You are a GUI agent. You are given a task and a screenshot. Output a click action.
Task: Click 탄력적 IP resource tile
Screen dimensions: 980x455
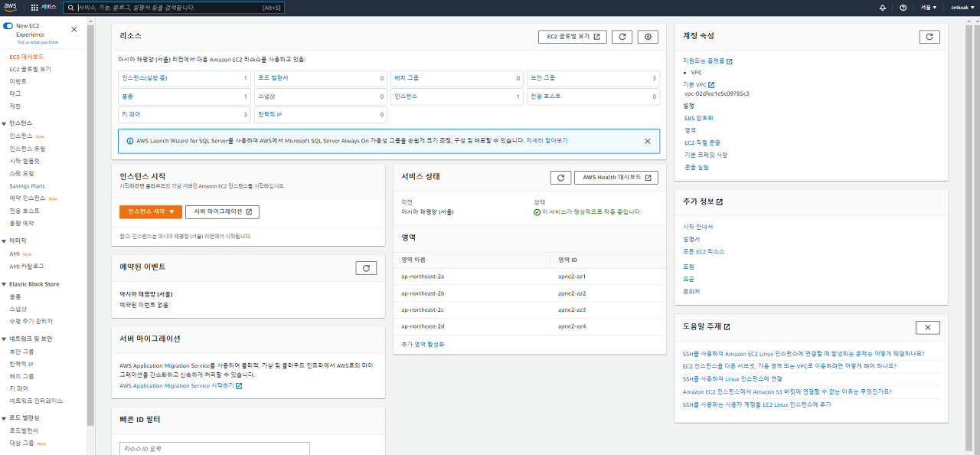point(320,115)
